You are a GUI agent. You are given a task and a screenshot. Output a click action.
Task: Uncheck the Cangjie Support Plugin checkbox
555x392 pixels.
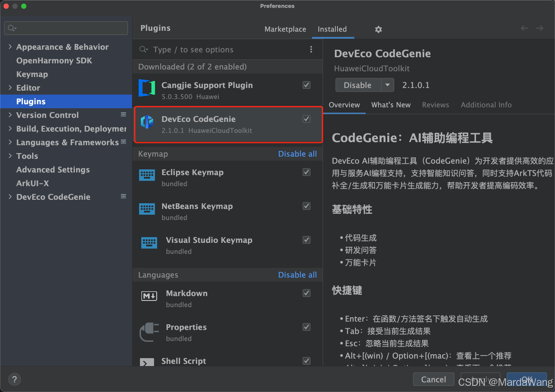(307, 85)
